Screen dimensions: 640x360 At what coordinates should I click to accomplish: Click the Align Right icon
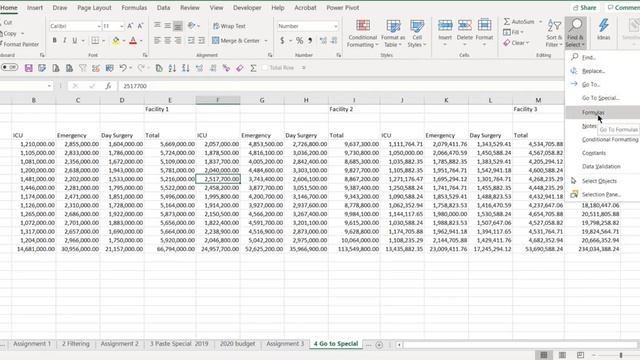tap(178, 40)
